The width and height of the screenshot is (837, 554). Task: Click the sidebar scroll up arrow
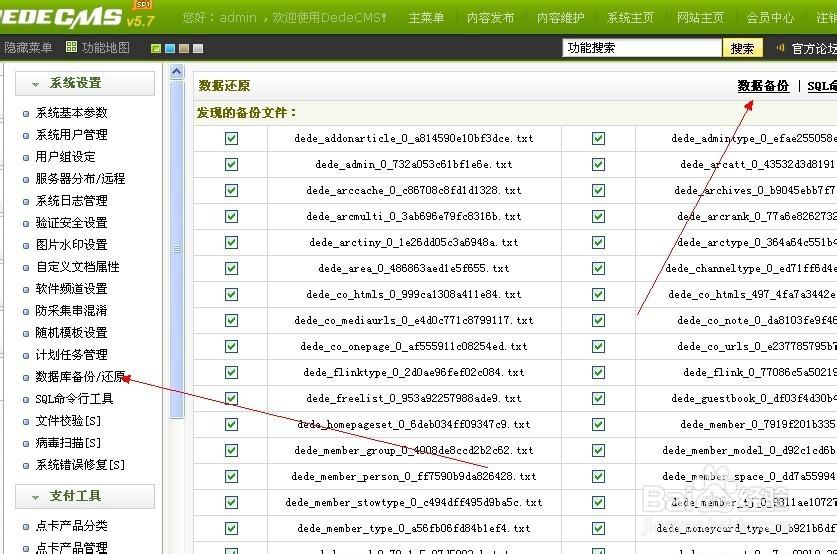click(177, 73)
